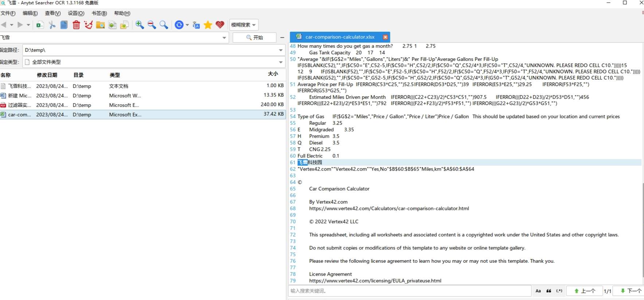Expand the D:\temp\ path dropdown
644x300 pixels.
point(281,50)
